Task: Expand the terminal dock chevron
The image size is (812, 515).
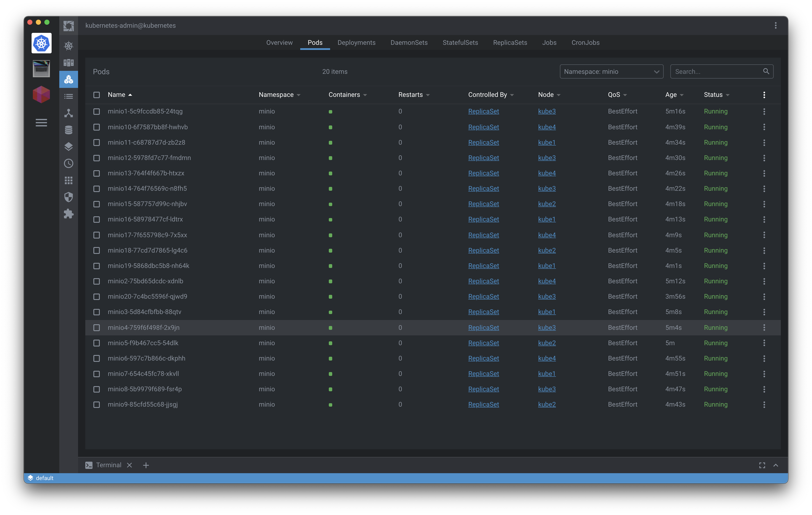Action: coord(776,465)
